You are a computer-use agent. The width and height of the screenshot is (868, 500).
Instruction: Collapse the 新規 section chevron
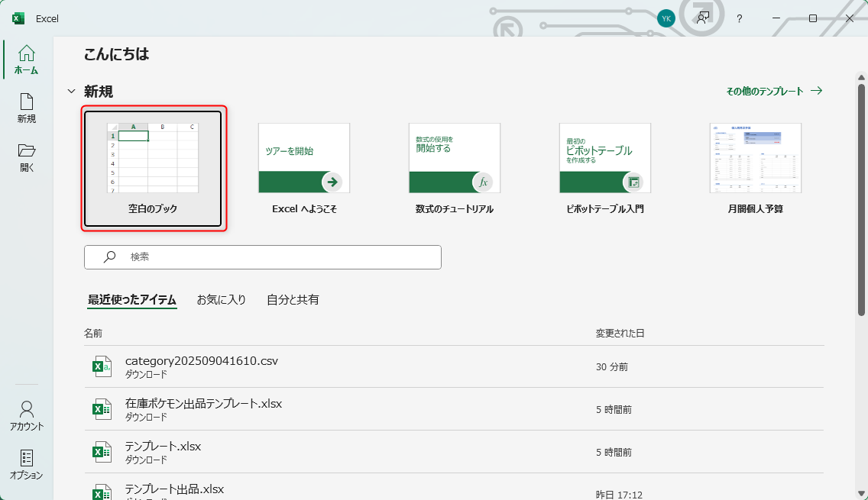click(x=71, y=92)
